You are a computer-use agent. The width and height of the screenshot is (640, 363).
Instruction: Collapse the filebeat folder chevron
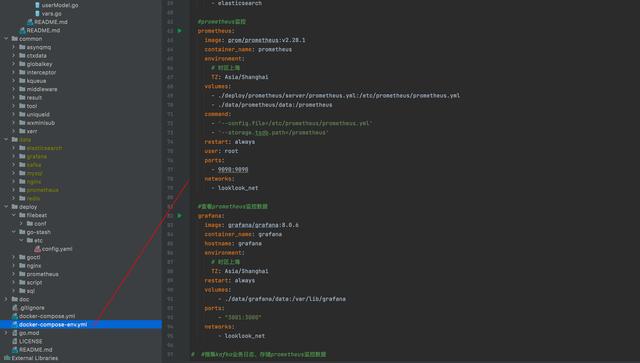[x=13, y=215]
